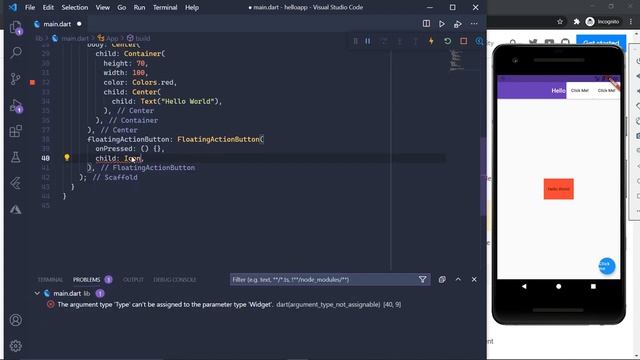Open More Actions ellipsis in editor title
This screenshot has height=360, width=640.
474,24
